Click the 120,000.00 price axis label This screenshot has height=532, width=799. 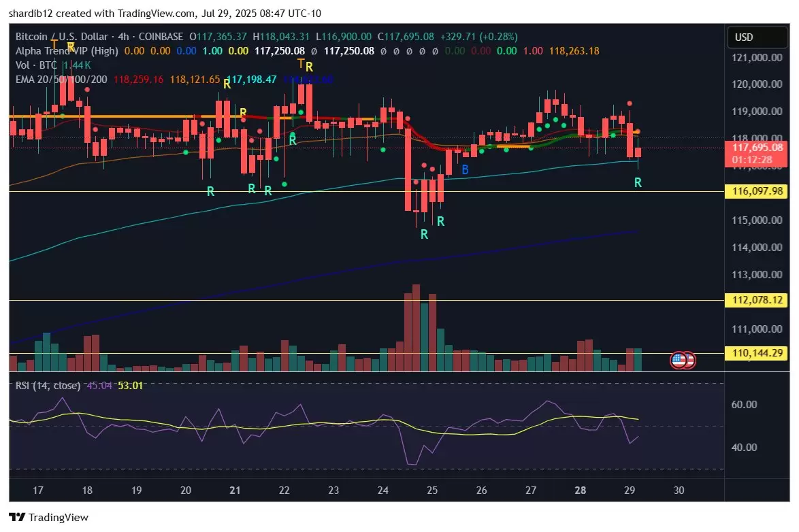tap(757, 84)
